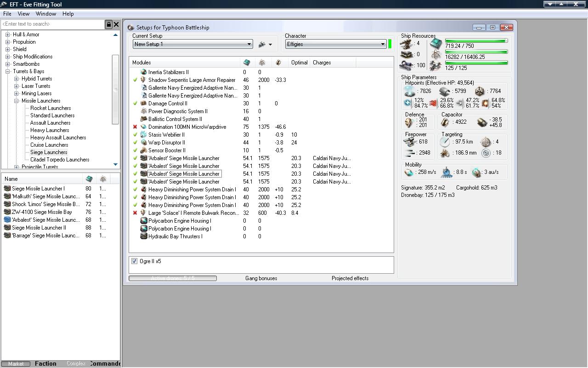Toggle Shadow Serpentis Large Armor Repairer state
This screenshot has height=368, width=588.
135,80
